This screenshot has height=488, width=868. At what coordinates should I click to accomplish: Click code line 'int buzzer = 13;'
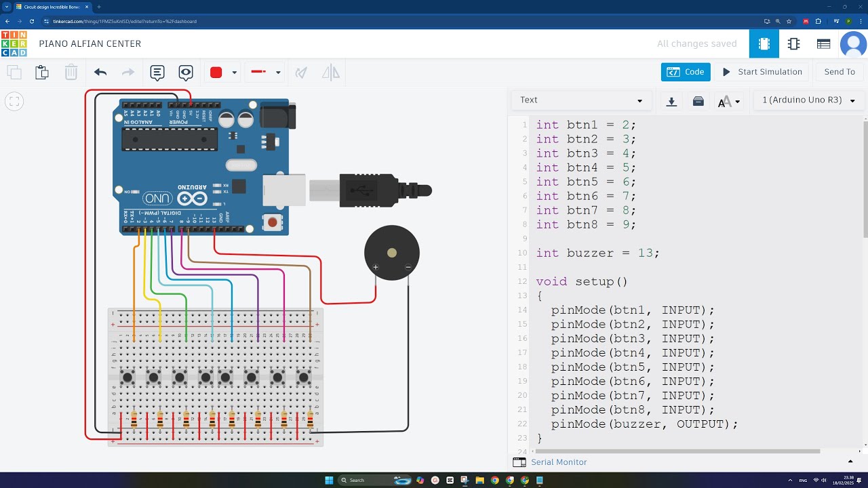pos(597,253)
